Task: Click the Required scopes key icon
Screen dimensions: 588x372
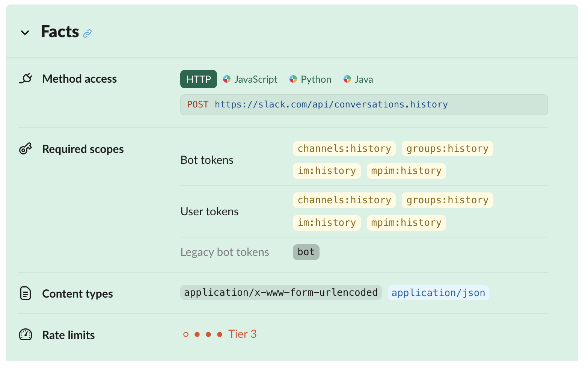Action: (26, 149)
